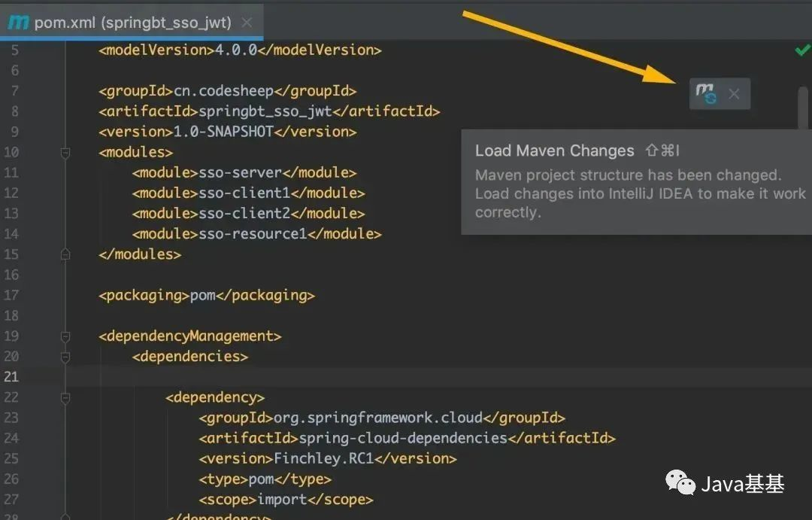Click the Load Maven Changes reload icon
Image resolution: width=812 pixels, height=520 pixels.
coord(706,94)
